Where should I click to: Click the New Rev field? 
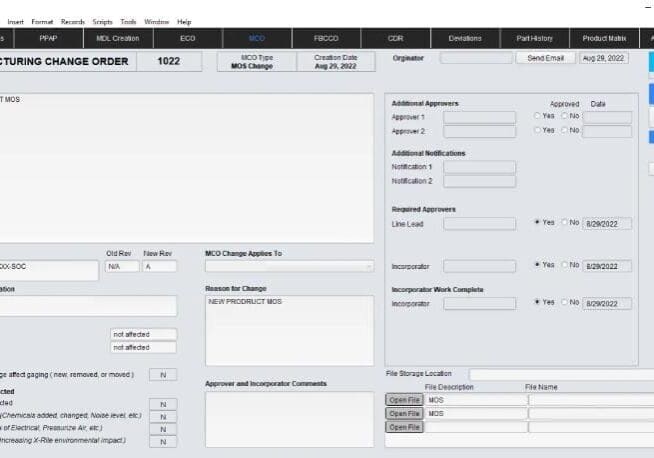(159, 266)
